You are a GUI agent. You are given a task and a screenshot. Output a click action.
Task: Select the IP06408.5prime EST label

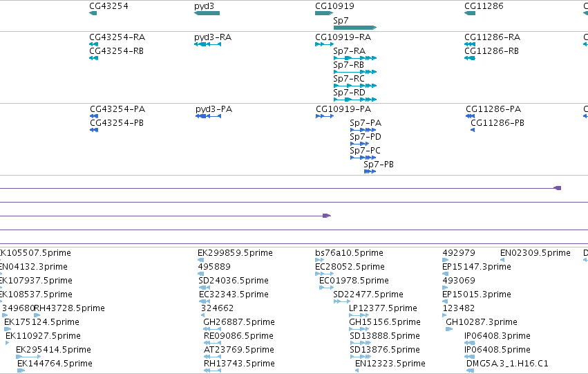click(497, 350)
